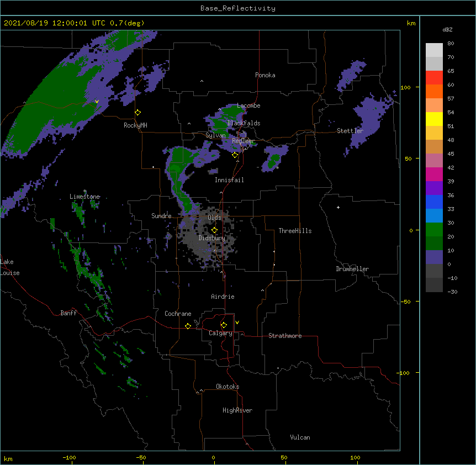This screenshot has height=465, width=476.
Task: Click the RedDeer city label
Action: pyautogui.click(x=244, y=141)
